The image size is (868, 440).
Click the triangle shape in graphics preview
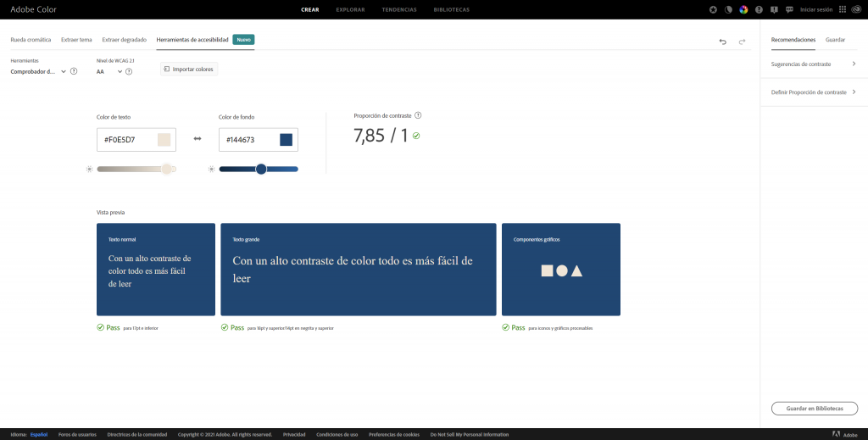pyautogui.click(x=576, y=270)
